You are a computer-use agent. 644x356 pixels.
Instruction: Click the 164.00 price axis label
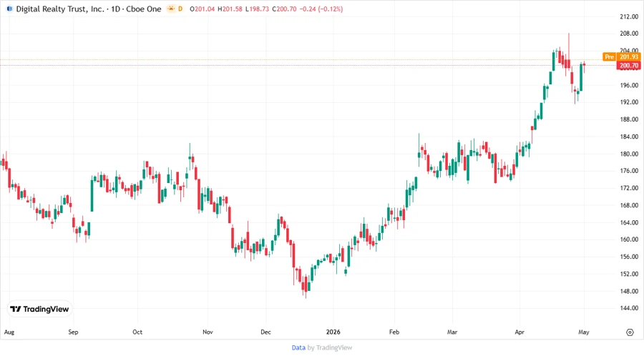(629, 222)
